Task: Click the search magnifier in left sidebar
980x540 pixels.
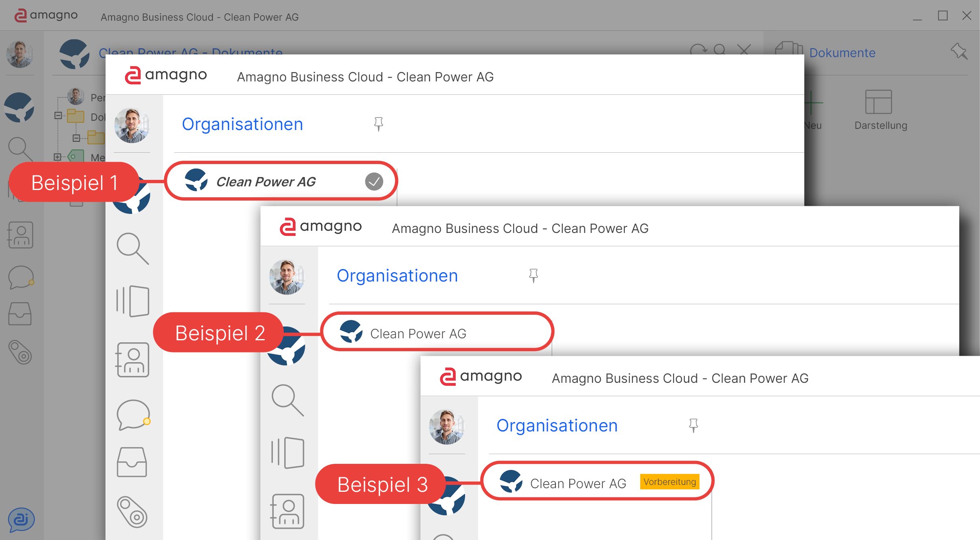Action: pos(19,148)
